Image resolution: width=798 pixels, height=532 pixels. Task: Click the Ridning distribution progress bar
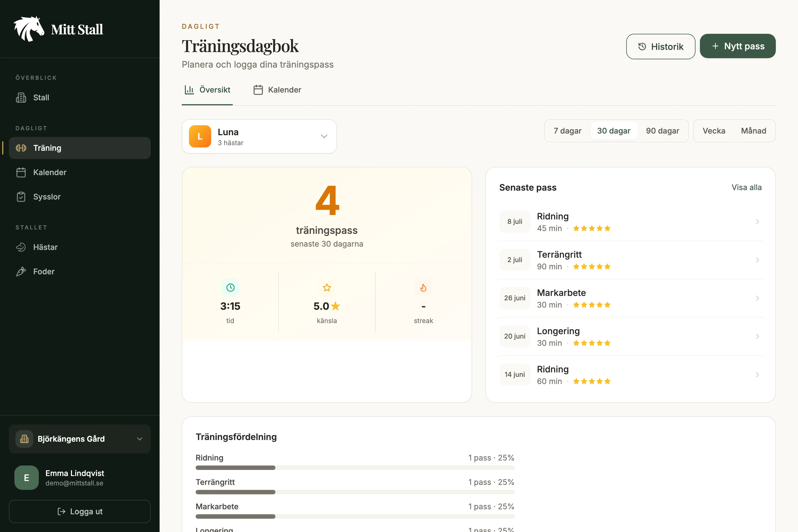(355, 468)
